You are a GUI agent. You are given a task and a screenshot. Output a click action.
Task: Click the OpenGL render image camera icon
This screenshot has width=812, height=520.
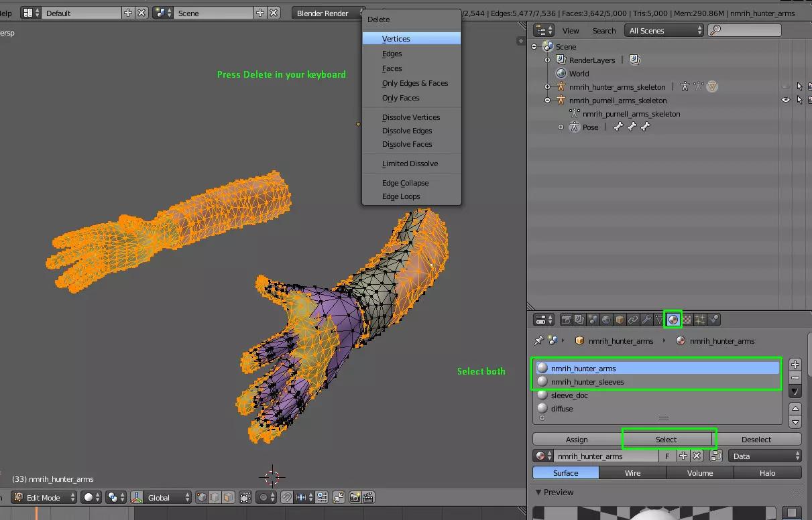tap(354, 497)
